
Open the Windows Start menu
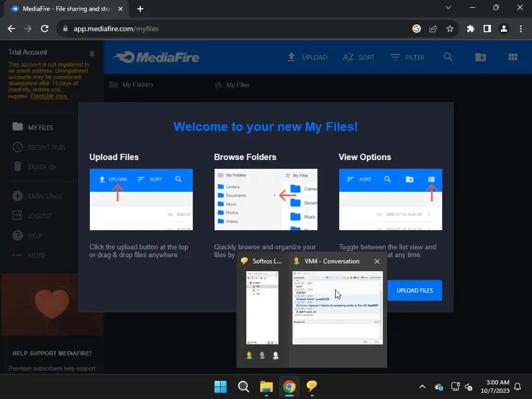click(220, 387)
